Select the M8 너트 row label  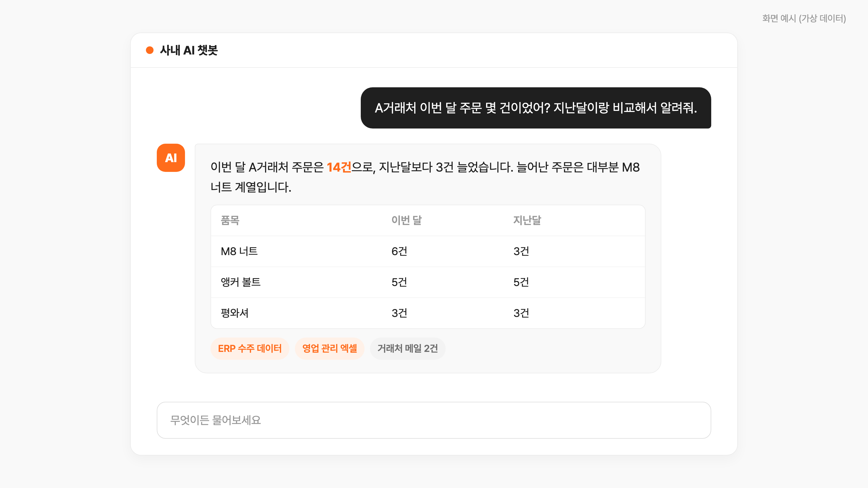pos(239,251)
